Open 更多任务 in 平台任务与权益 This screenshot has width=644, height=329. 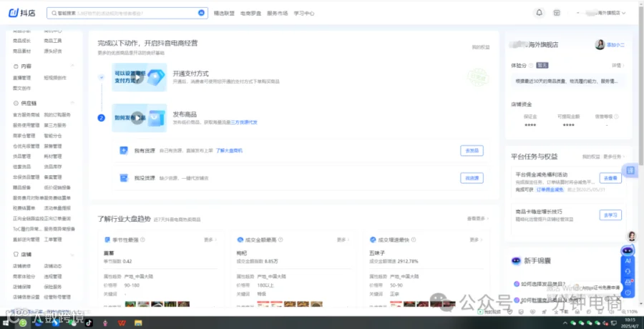point(614,157)
